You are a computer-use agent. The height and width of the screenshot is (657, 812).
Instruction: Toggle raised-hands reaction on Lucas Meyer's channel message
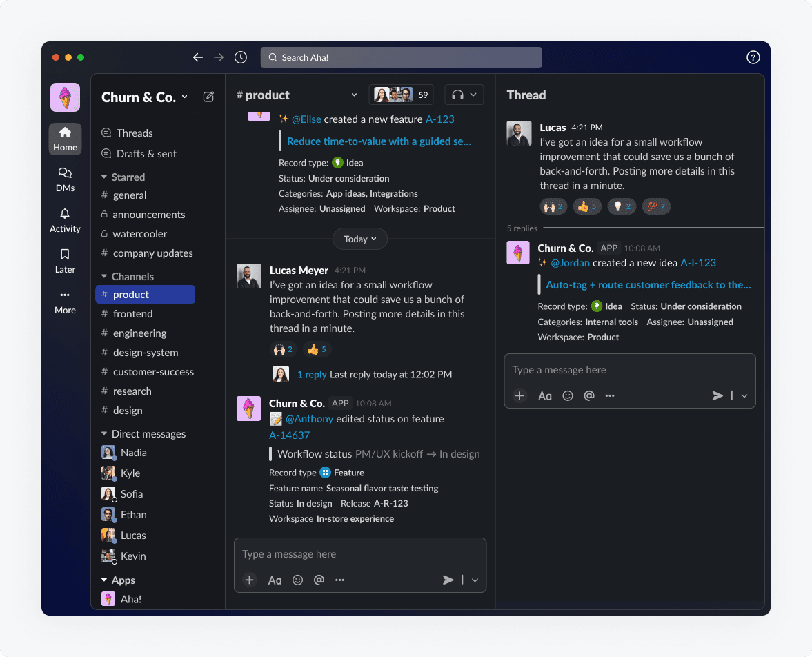coord(284,350)
